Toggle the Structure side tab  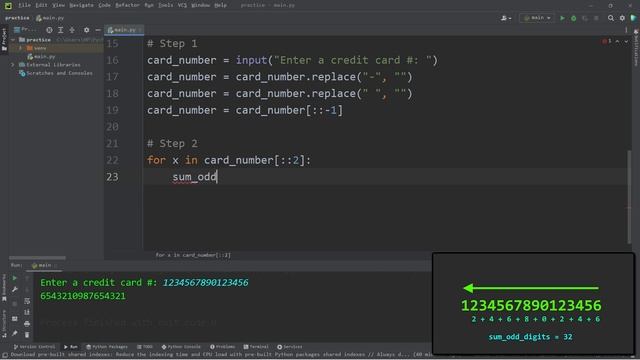[x=4, y=324]
